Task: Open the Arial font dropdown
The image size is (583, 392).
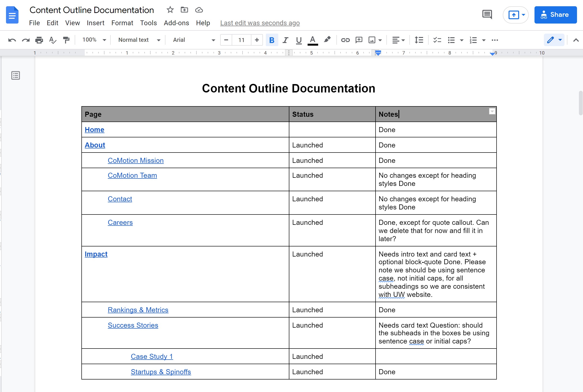Action: 194,40
